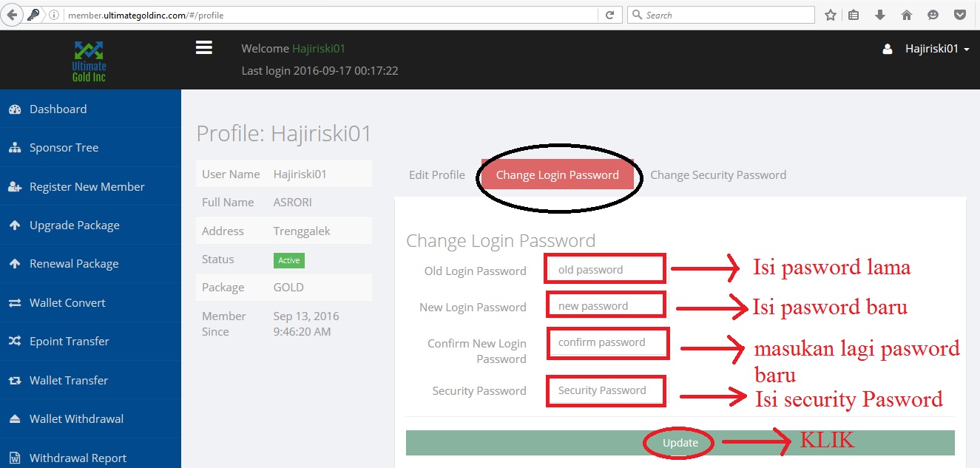Click the Old Login Password input field
The height and width of the screenshot is (468, 980).
click(605, 268)
